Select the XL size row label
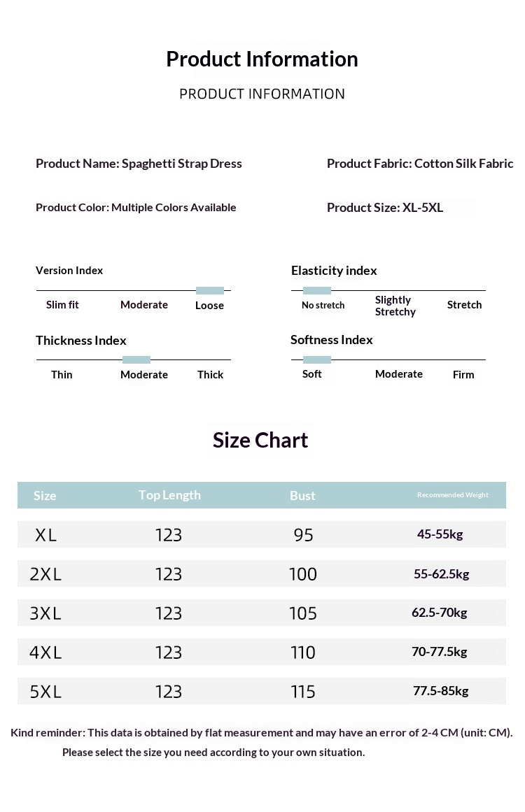525x812 pixels. point(45,535)
